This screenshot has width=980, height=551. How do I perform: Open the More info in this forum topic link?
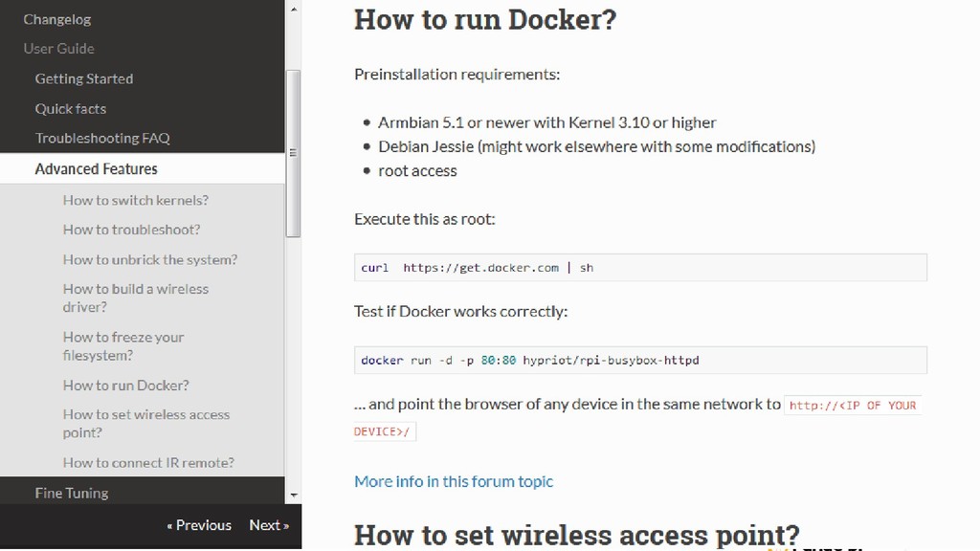pos(453,482)
